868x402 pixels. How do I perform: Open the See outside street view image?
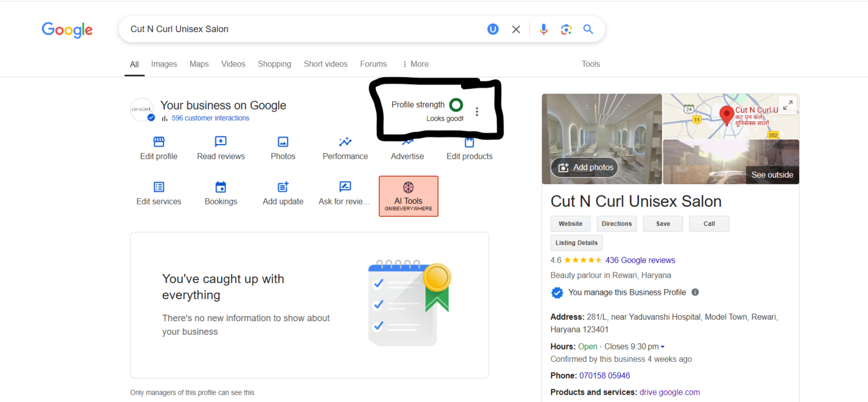coord(731,161)
